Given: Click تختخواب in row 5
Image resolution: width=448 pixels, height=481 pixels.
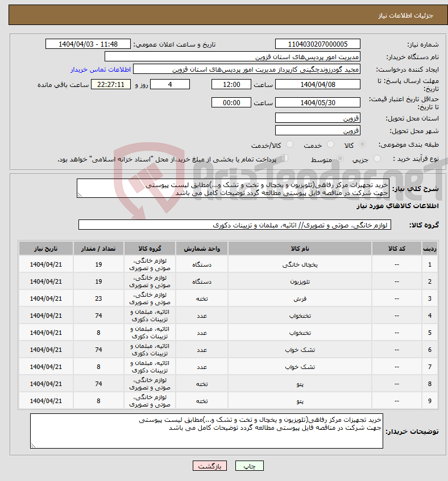Looking at the screenshot, I should (x=300, y=333).
